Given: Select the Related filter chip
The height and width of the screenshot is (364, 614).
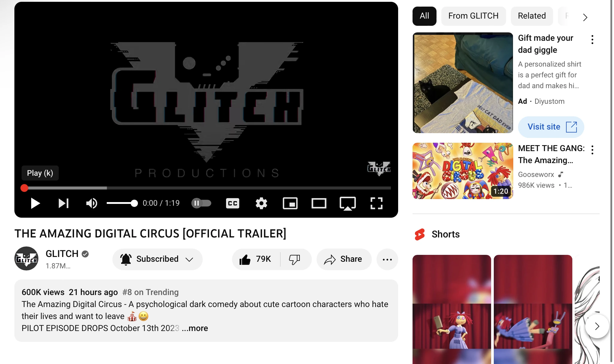Looking at the screenshot, I should (532, 16).
